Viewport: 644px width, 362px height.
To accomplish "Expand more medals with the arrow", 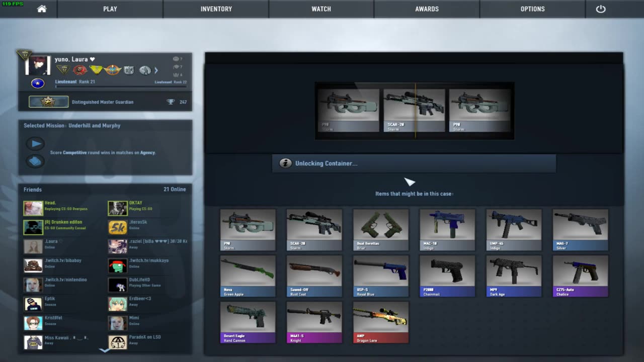I will click(156, 70).
